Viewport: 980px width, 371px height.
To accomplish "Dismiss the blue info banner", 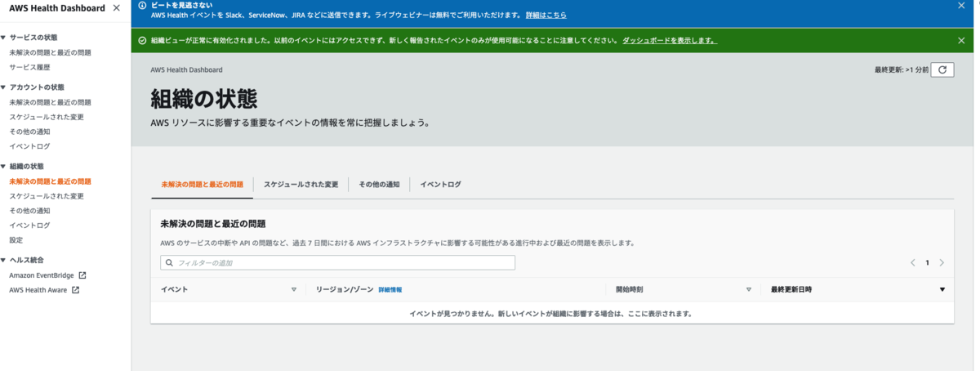I will pyautogui.click(x=961, y=5).
